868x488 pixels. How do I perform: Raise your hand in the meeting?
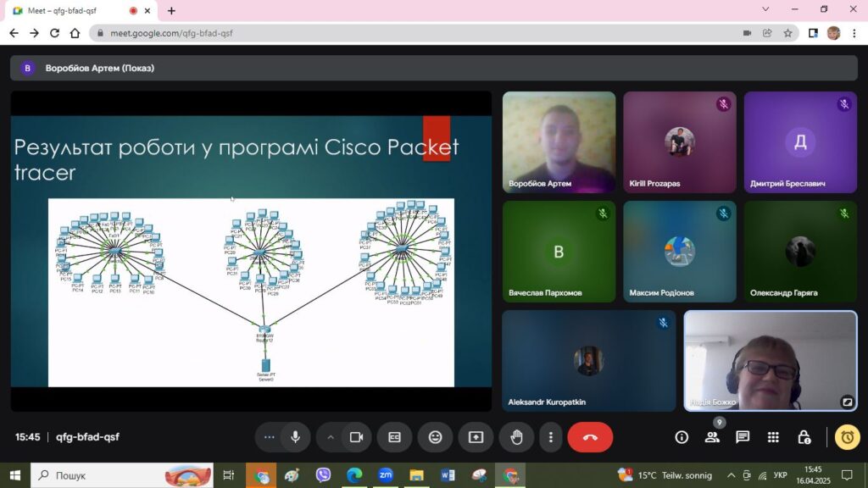click(516, 437)
